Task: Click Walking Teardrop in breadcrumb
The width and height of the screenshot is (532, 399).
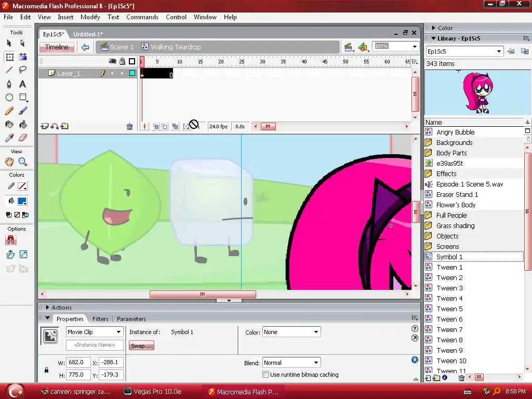Action: point(171,47)
